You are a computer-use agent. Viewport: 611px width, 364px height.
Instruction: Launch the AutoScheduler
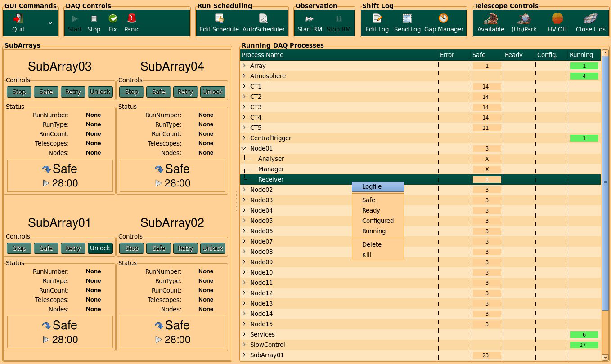point(264,18)
